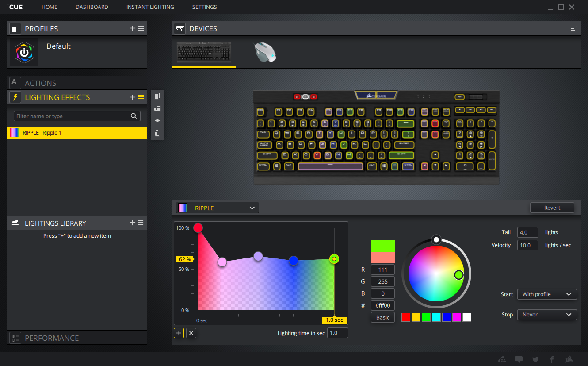
Task: Click the Actions panel icon
Action: tap(15, 83)
